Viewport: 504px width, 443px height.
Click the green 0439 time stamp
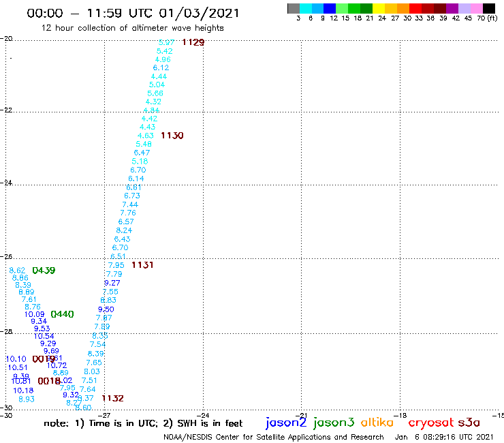(x=44, y=271)
